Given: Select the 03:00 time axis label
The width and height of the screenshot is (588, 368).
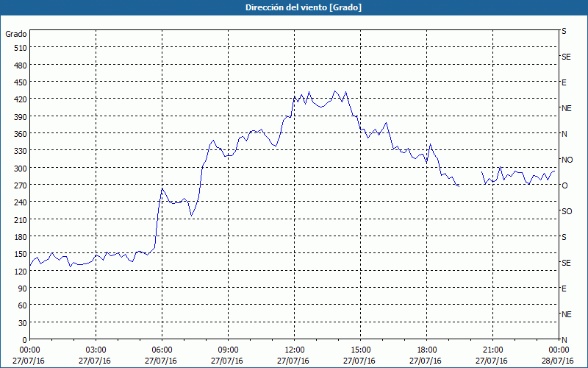Looking at the screenshot, I should pos(95,350).
